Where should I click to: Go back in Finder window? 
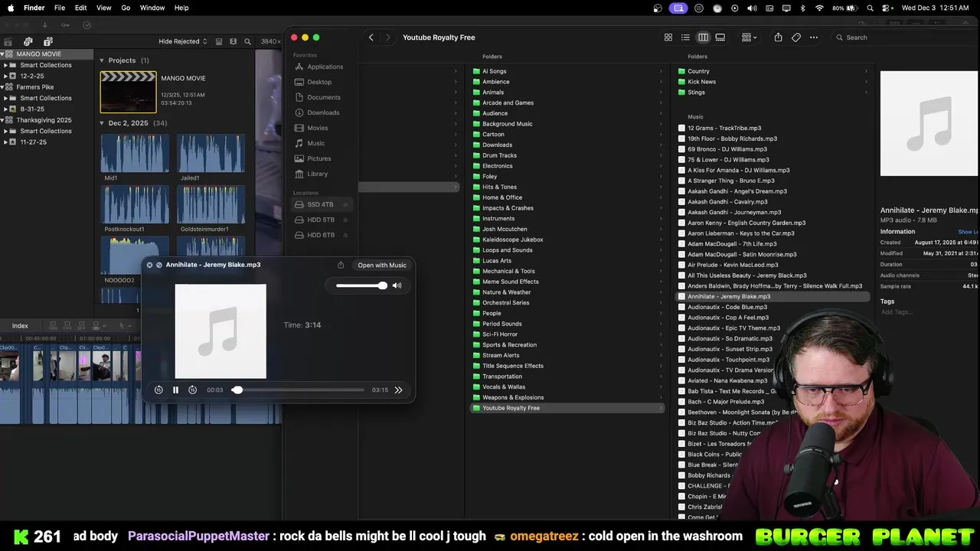point(371,37)
